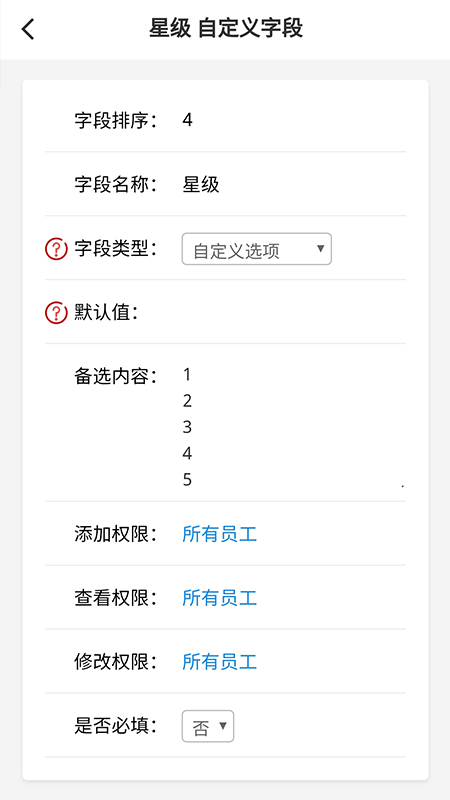Click 所有员工 link for 添加权限

point(219,534)
